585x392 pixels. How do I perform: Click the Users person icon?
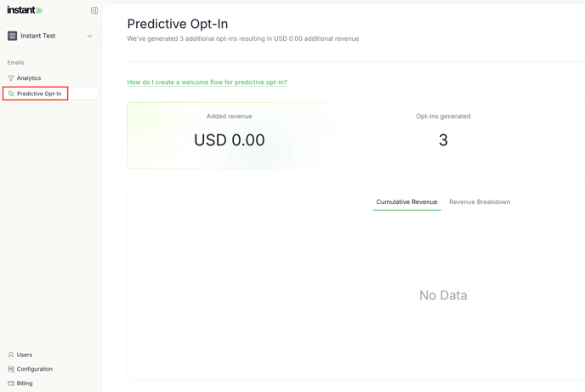coord(11,355)
